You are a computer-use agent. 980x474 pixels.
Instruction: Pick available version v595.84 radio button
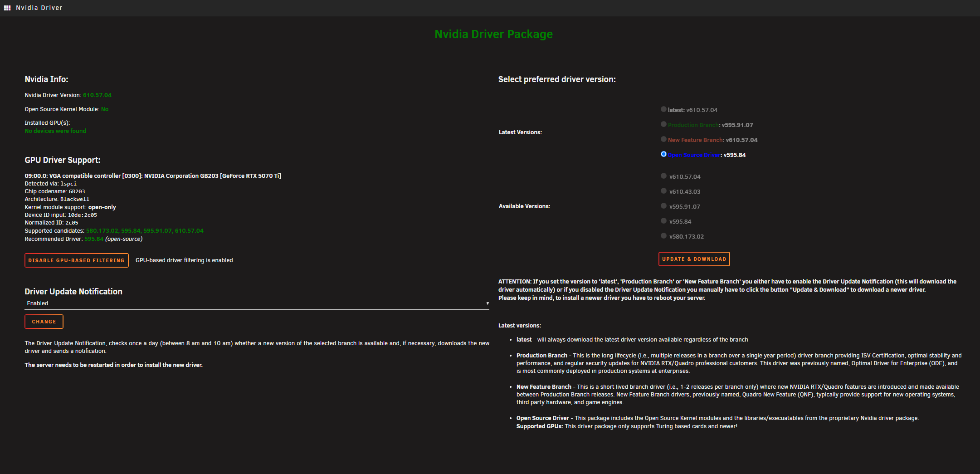663,221
